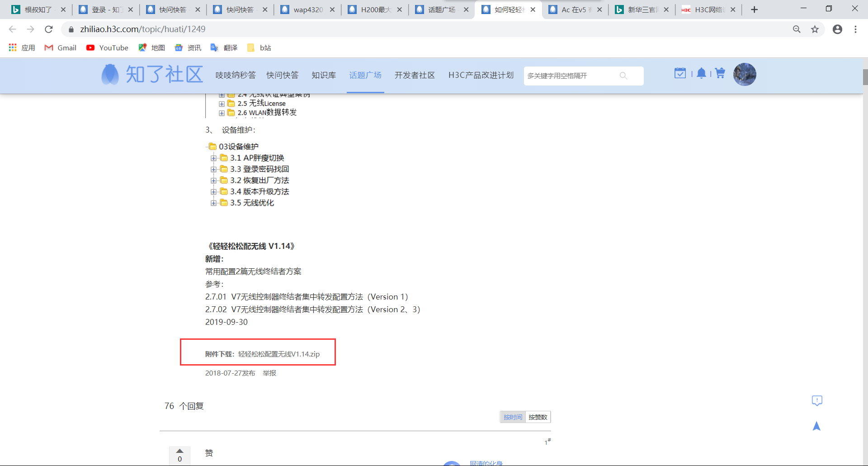This screenshot has height=466, width=868.
Task: Click the 举报 report link
Action: 269,373
